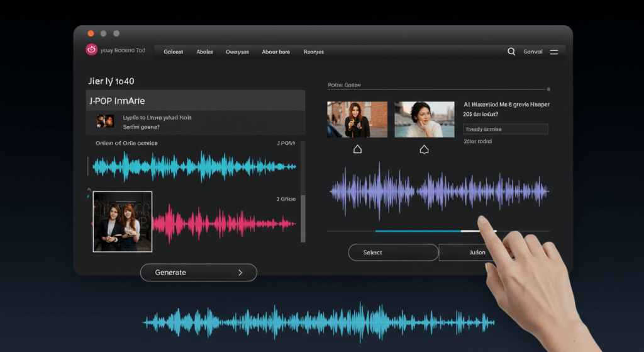This screenshot has height=352, width=644.
Task: Click the '2 Ghiae' track label
Action: point(286,199)
